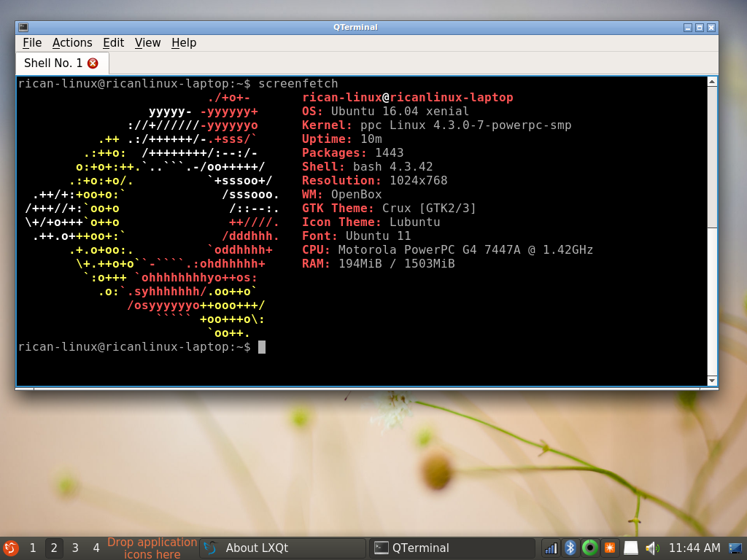Screen dimensions: 747x560
Task: Open the Lubuntu start menu
Action: tap(10, 548)
